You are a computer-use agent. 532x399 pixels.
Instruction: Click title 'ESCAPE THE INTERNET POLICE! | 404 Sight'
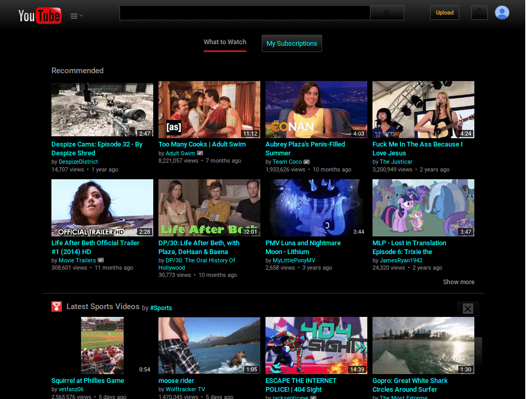point(301,385)
